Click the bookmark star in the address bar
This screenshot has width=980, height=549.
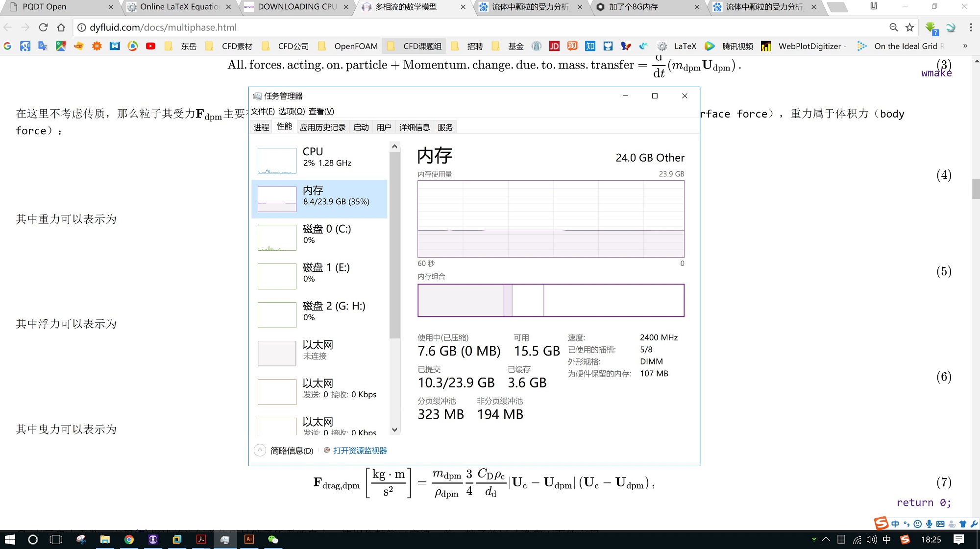click(909, 27)
